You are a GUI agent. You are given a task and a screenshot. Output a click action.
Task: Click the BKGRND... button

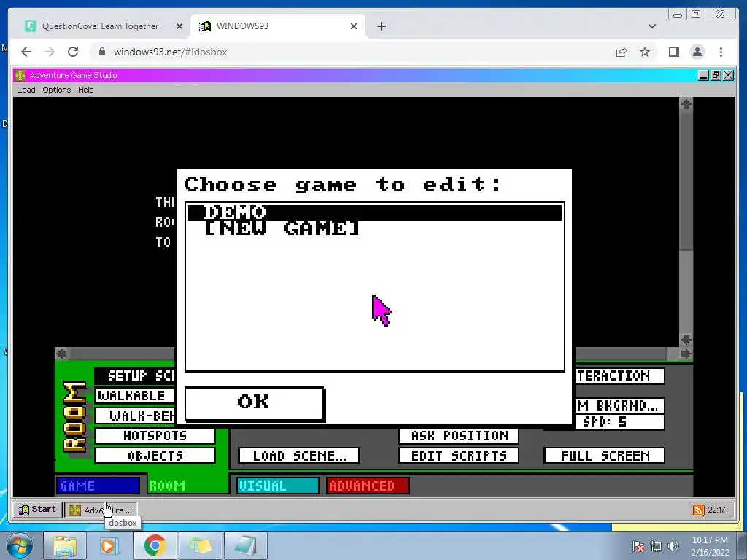click(x=620, y=405)
